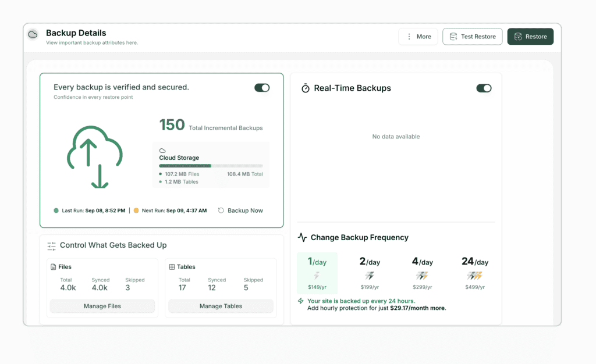Toggle the verified and secured backup switch

262,88
